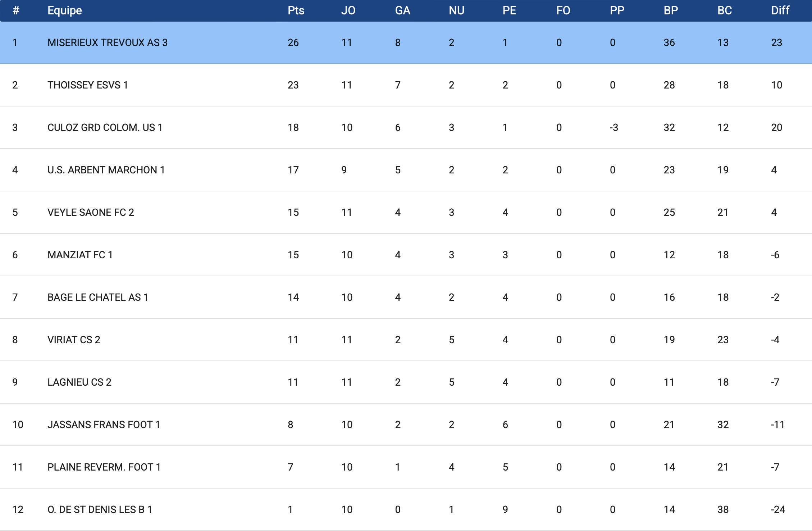This screenshot has width=812, height=531.
Task: Click the Equipe column header
Action: [x=65, y=10]
